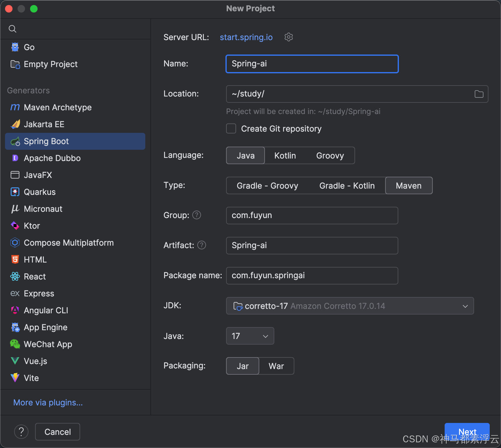Click the WeChat App bubble icon

tap(15, 344)
